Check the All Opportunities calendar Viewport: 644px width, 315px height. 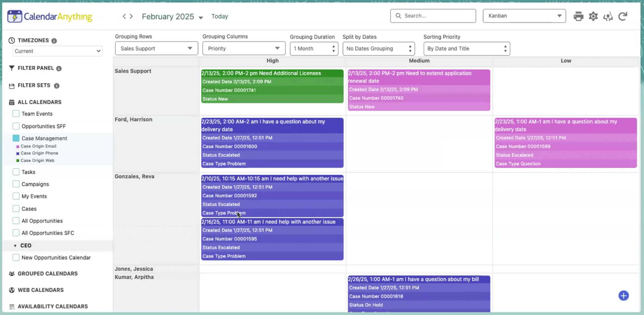[16, 221]
